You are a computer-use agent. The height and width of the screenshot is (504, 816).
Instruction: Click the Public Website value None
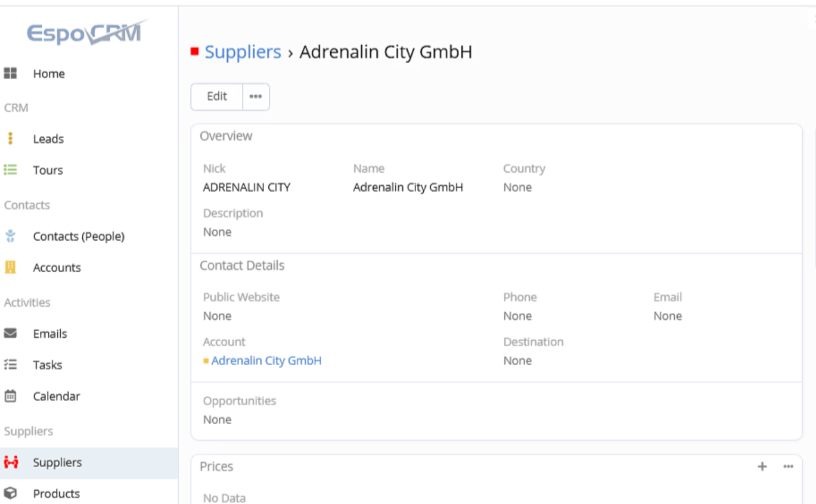point(217,316)
